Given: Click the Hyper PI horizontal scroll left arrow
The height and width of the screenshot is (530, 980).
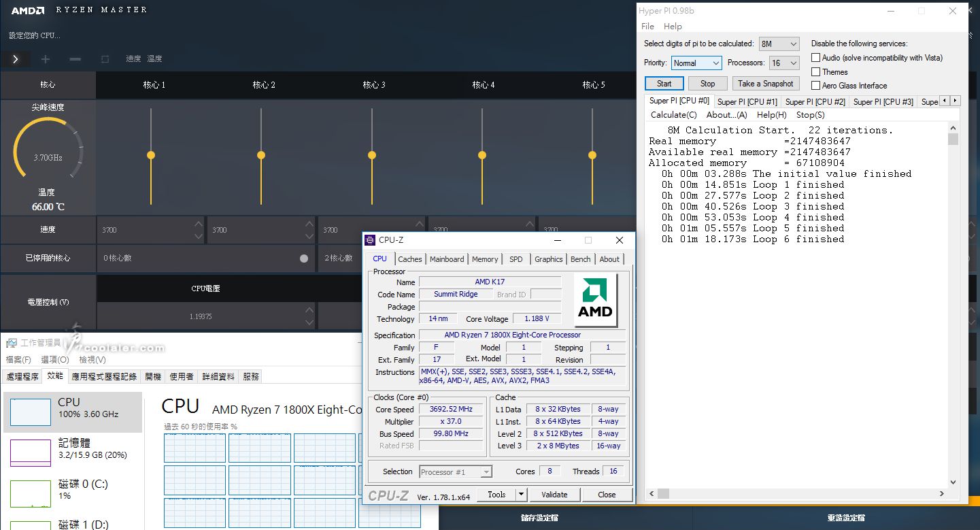Looking at the screenshot, I should click(652, 494).
